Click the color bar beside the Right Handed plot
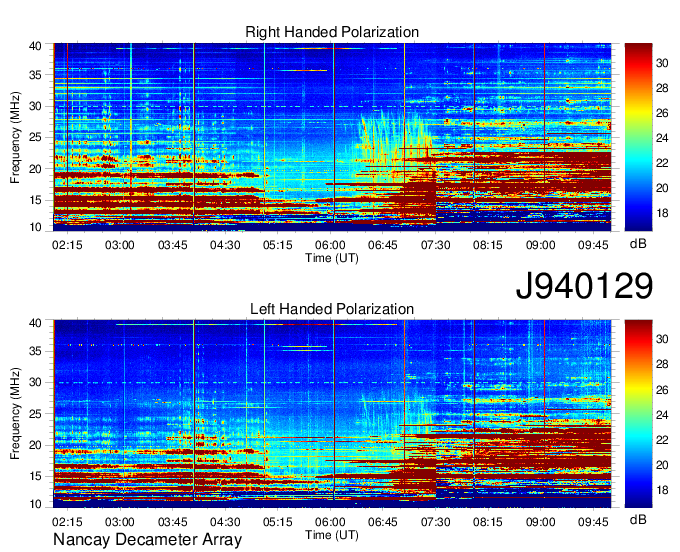Image resolution: width=680 pixels, height=552 pixels. [638, 137]
